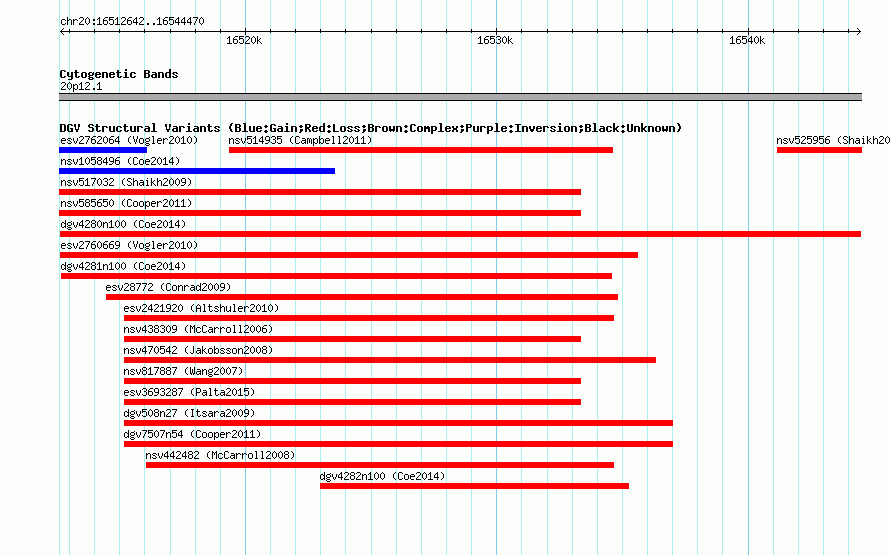890x555 pixels.
Task: Select the red nsv585650 bar
Action: 320,213
